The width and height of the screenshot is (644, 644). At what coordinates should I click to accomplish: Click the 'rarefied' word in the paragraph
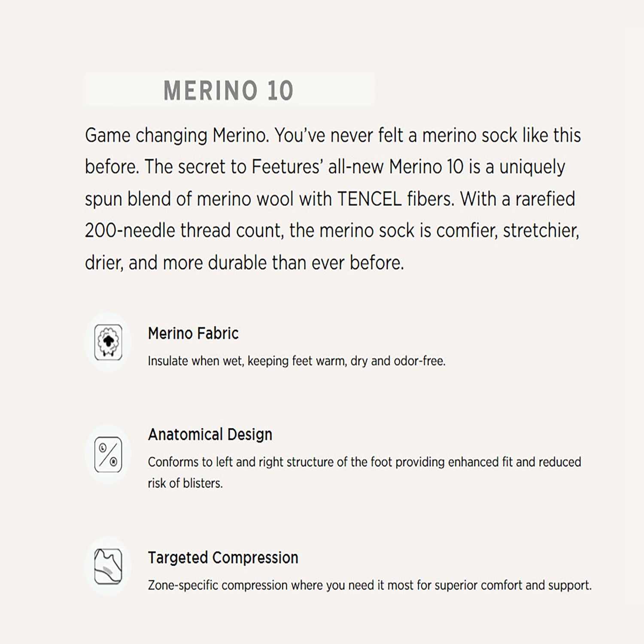tap(545, 199)
